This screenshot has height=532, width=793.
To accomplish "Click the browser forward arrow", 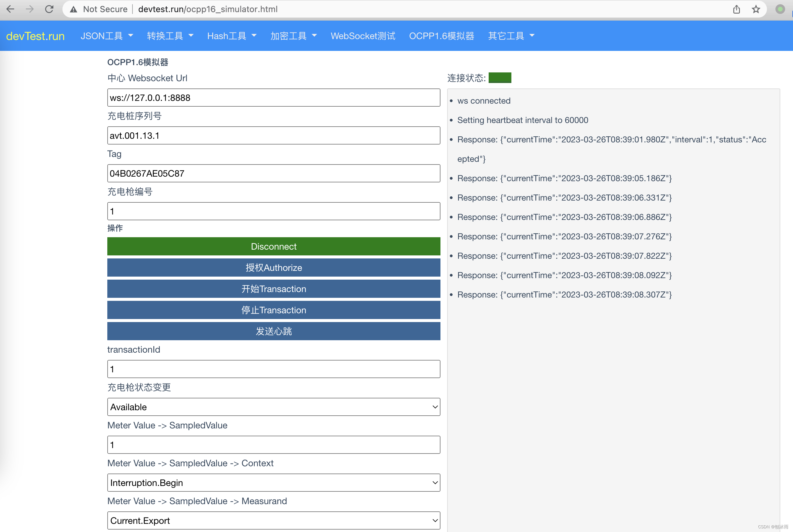I will [x=30, y=9].
